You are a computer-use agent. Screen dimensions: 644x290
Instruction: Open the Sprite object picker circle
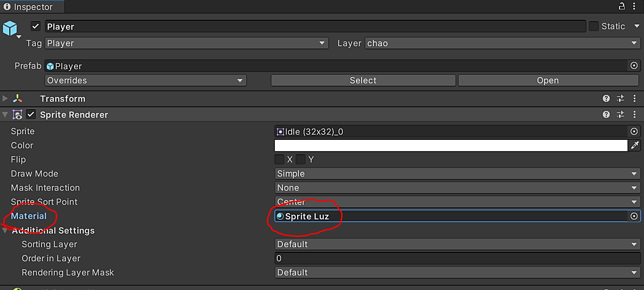pos(634,131)
